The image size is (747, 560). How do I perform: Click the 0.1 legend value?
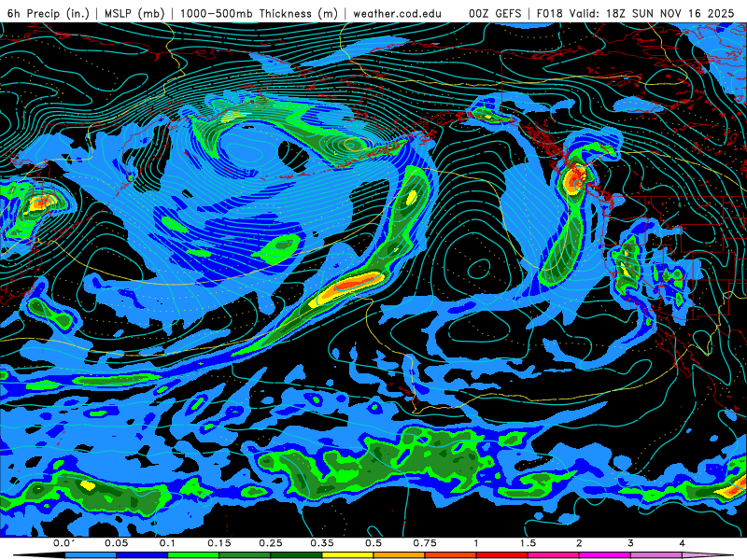168,543
